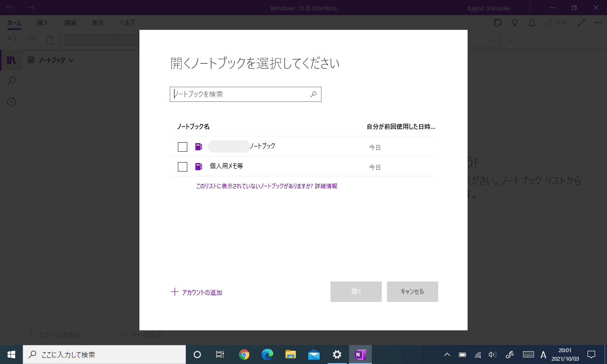The height and width of the screenshot is (364, 607).
Task: Expand the ノートブック dropdown in sidebar
Action: click(51, 60)
